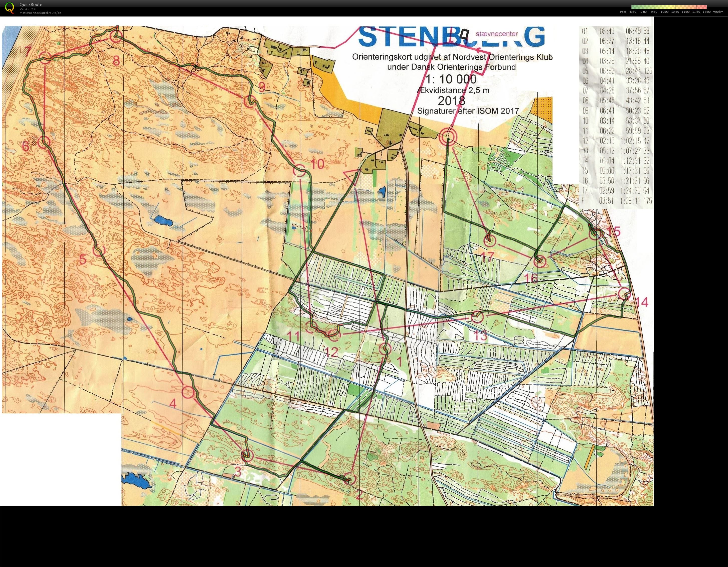Click the under Dansk Orienterings Forbund text

(x=451, y=67)
